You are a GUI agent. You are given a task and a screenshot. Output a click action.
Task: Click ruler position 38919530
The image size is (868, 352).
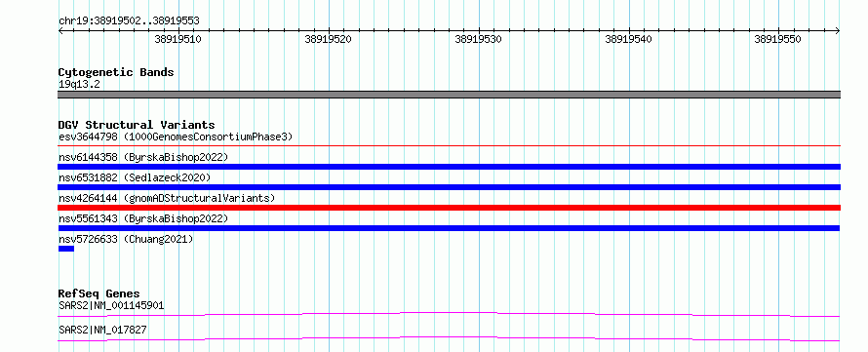pos(478,39)
